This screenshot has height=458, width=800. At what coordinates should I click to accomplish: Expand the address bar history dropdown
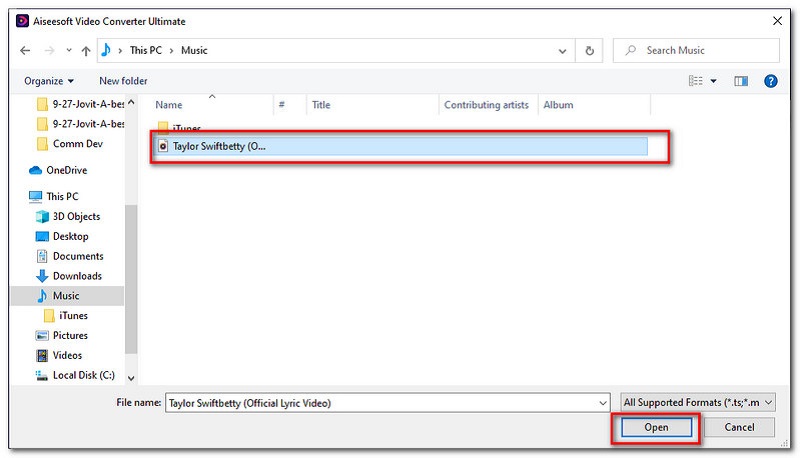click(562, 51)
